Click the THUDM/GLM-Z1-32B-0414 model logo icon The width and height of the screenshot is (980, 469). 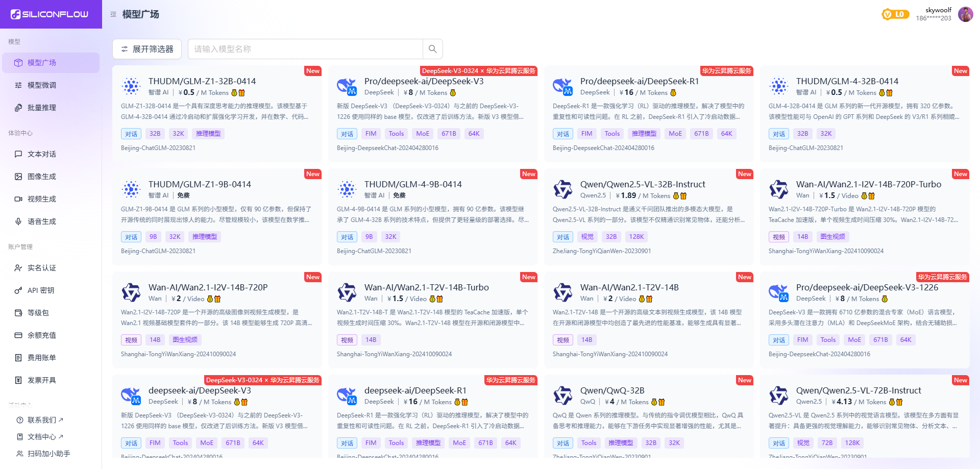click(131, 86)
